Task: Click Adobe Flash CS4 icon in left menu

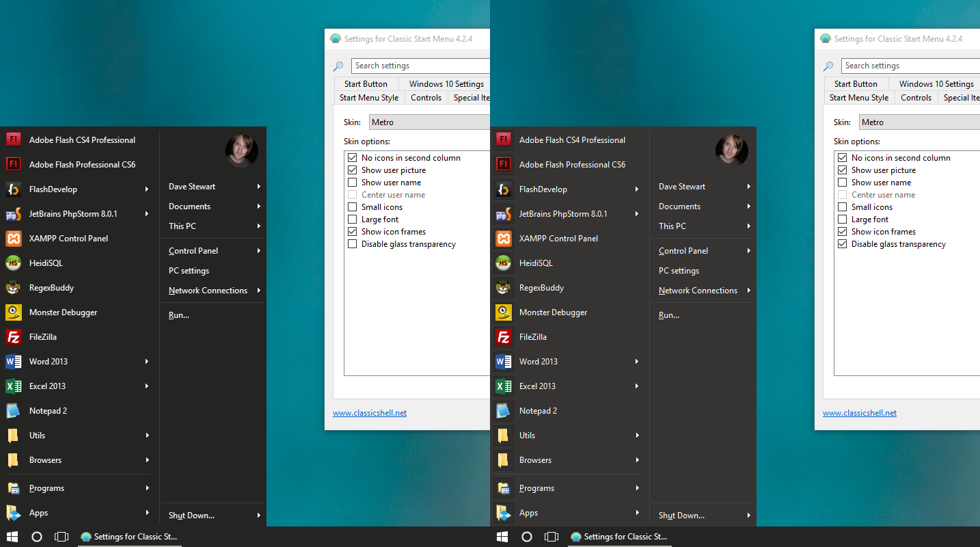Action: (13, 140)
